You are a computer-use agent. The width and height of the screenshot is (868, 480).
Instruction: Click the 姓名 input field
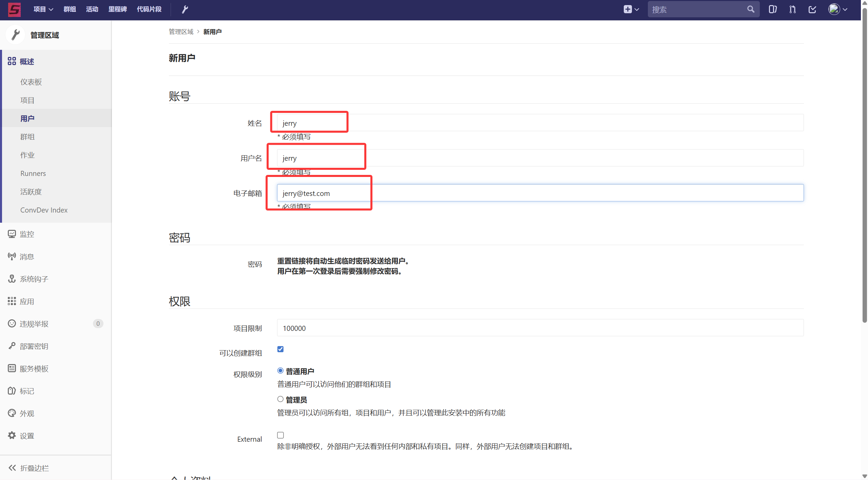(540, 123)
